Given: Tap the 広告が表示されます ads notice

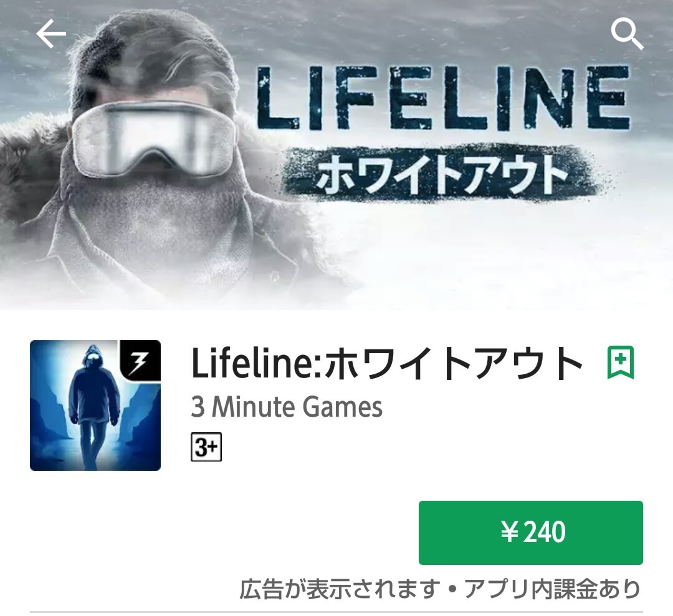Looking at the screenshot, I should click(x=339, y=589).
